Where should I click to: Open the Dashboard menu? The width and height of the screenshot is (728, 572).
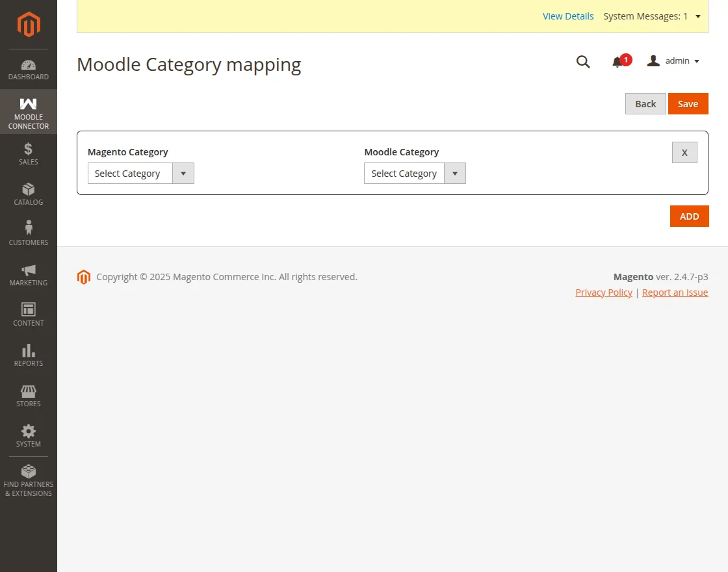[29, 70]
